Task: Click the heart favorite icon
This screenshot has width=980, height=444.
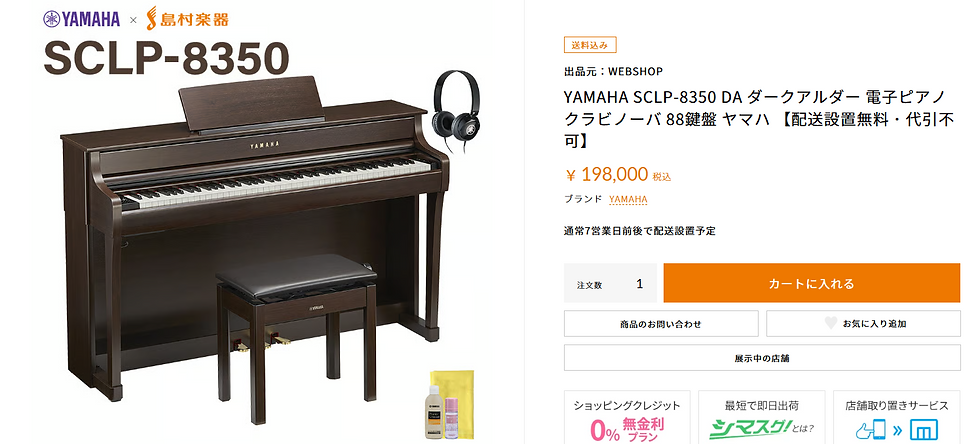Action: click(x=830, y=323)
